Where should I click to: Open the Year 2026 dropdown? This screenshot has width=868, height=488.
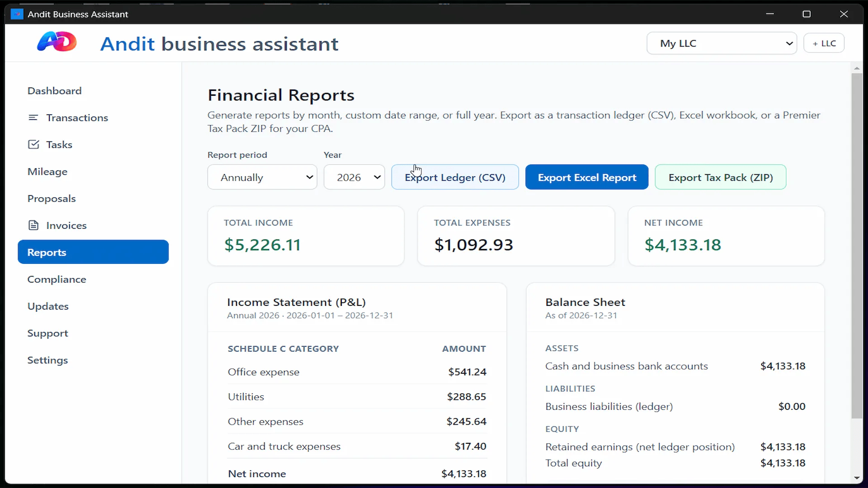pos(354,177)
